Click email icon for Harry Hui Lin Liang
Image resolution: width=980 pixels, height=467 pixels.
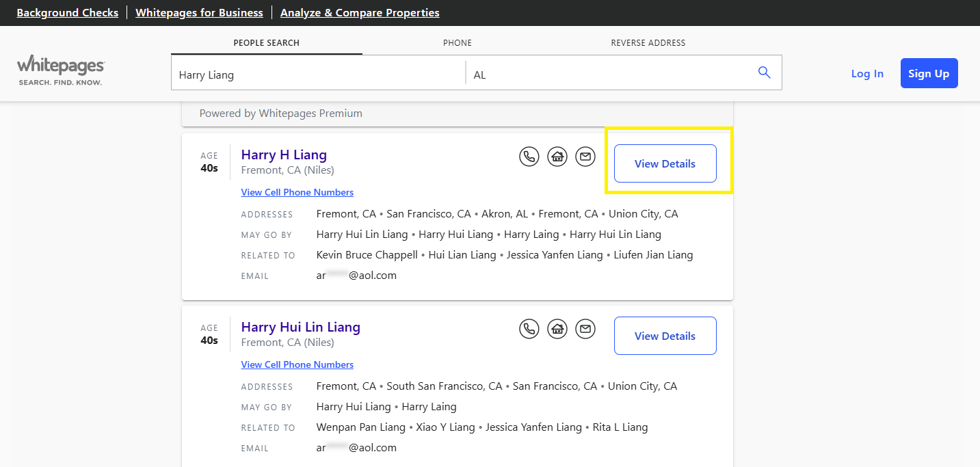point(585,330)
